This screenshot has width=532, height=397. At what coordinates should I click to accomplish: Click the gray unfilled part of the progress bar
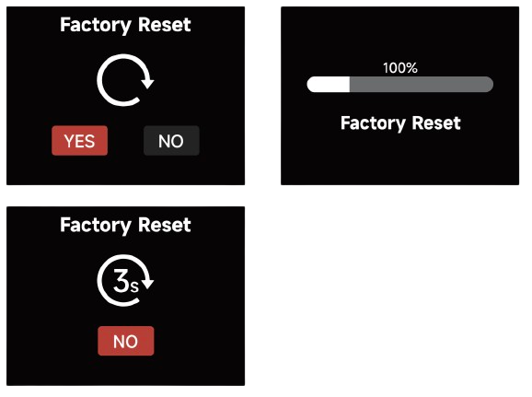[422, 84]
